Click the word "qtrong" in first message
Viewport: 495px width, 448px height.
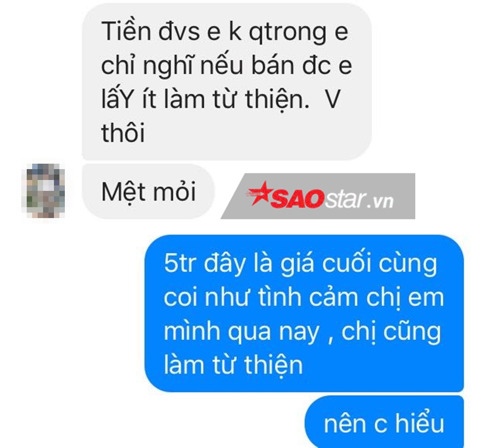287,33
